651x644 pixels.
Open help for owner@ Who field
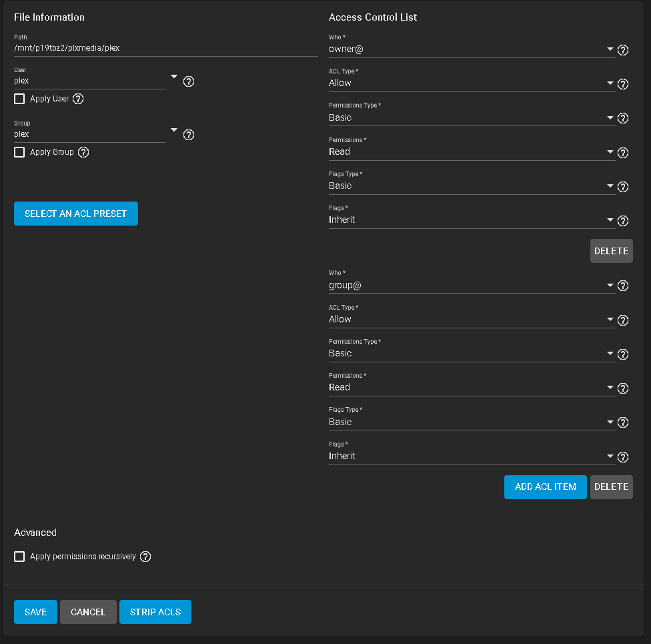click(623, 50)
